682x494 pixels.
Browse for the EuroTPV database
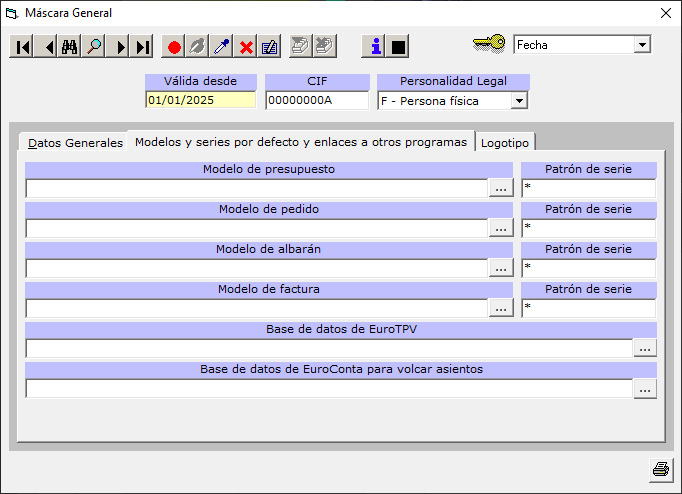click(x=645, y=348)
